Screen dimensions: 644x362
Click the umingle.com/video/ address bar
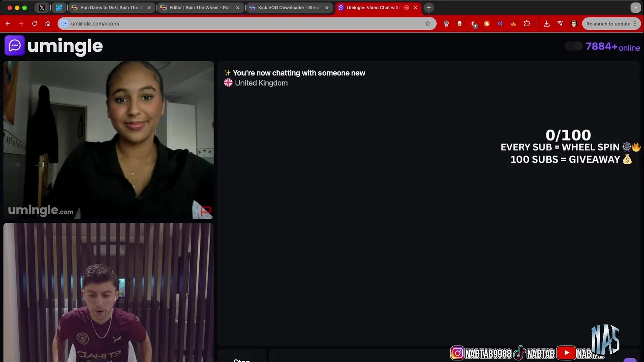pos(247,24)
